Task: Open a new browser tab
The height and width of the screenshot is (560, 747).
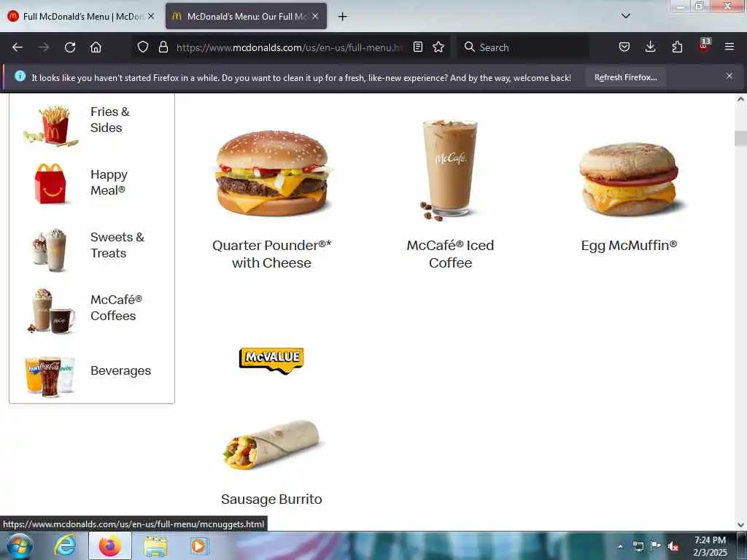Action: (x=343, y=17)
